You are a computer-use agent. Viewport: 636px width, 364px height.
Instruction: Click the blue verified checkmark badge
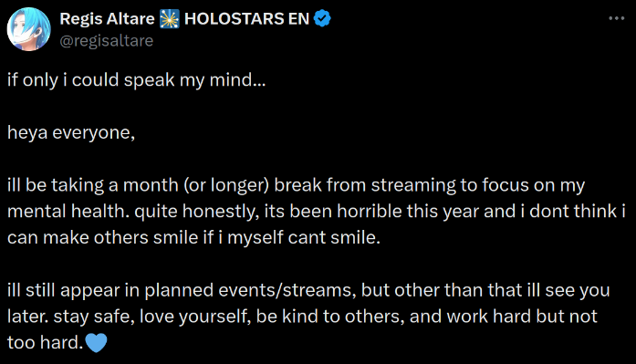click(x=322, y=18)
